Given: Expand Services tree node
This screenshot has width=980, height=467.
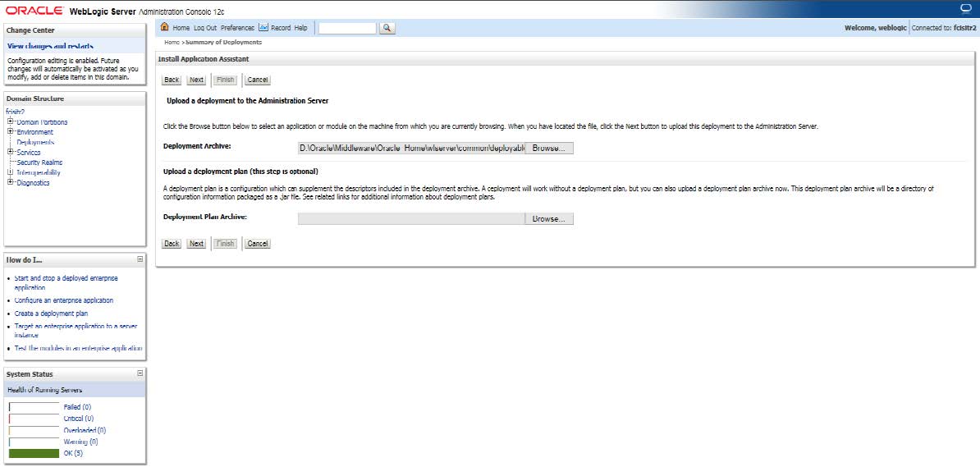Looking at the screenshot, I should pos(11,152).
